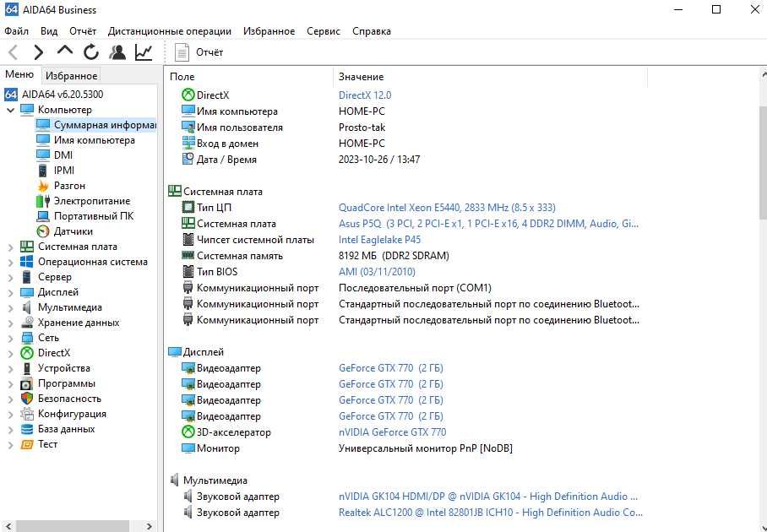Open the DirectX 12.0 link
The image size is (767, 532).
pyautogui.click(x=365, y=95)
